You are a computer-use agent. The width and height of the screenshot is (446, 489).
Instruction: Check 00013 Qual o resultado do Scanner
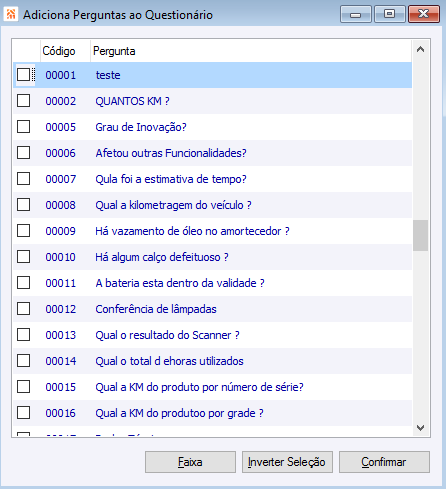(x=23, y=335)
